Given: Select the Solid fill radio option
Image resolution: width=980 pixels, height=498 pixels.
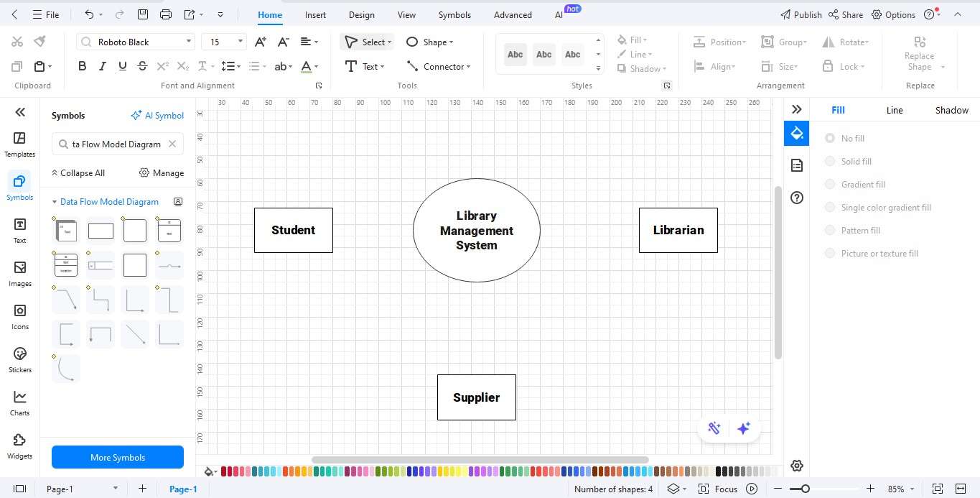Looking at the screenshot, I should [830, 161].
